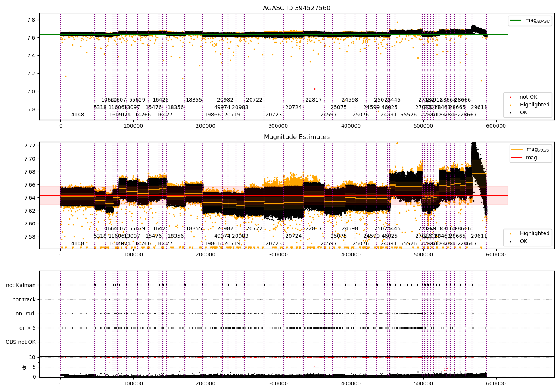This screenshot has height=392, width=560.
Task: Click the 'not Kalman' row label
Action: (x=21, y=285)
